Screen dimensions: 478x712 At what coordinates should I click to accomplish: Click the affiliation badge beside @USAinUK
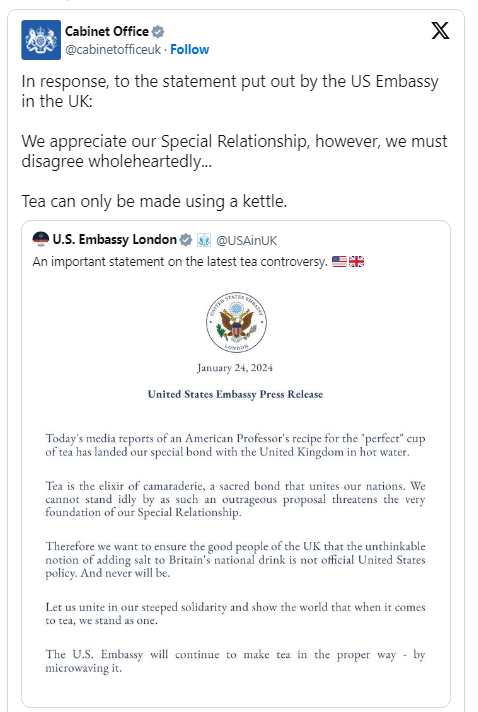point(204,240)
